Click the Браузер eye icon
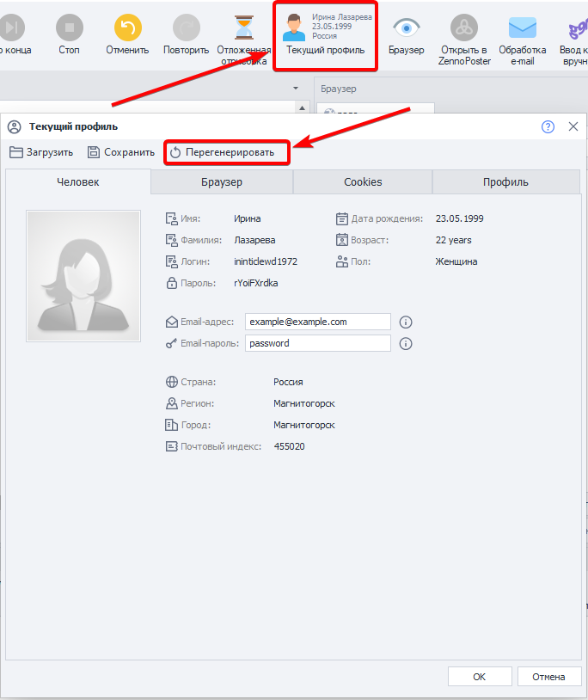The image size is (588, 700). pyautogui.click(x=406, y=29)
